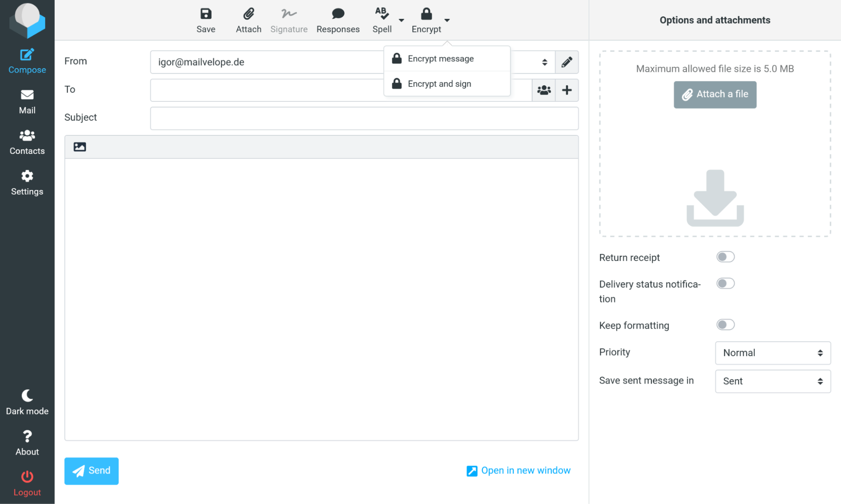Save the message as draft

tap(205, 19)
